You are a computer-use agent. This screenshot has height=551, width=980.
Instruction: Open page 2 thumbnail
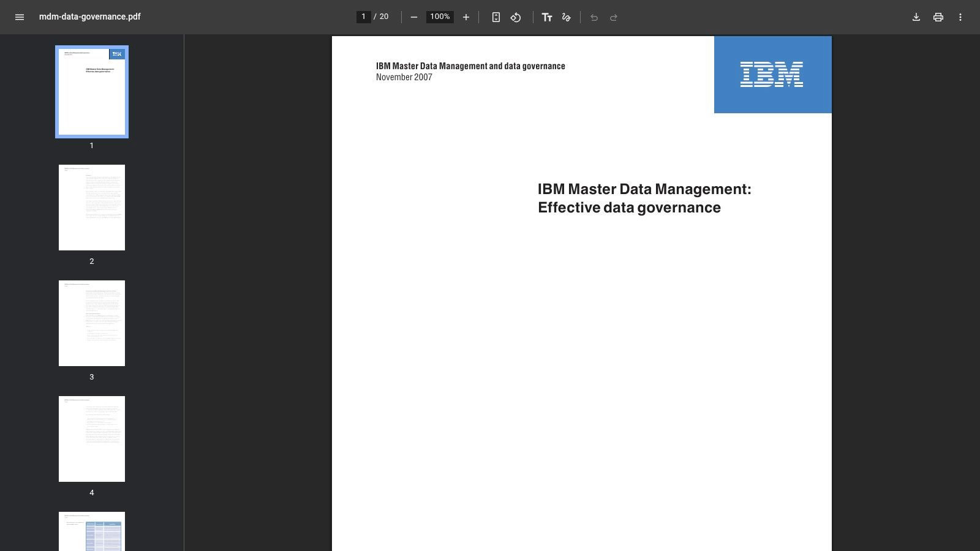click(x=92, y=208)
